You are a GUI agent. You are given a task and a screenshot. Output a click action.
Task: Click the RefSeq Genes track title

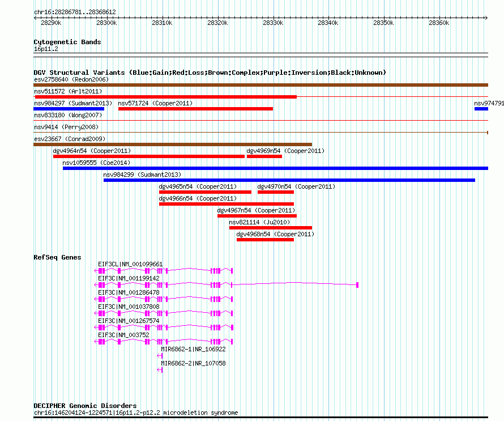pos(57,257)
